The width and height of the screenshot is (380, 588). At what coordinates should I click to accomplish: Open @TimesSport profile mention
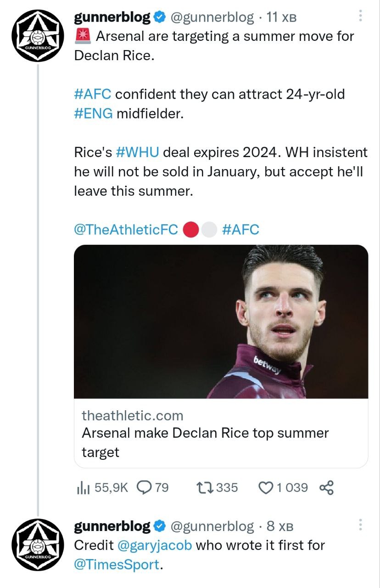pyautogui.click(x=117, y=565)
